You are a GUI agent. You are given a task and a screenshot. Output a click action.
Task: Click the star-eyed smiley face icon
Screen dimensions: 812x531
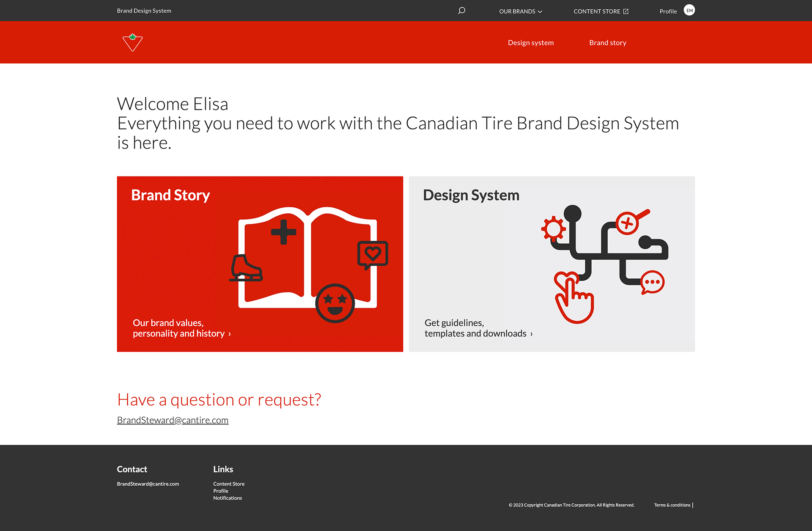[335, 303]
